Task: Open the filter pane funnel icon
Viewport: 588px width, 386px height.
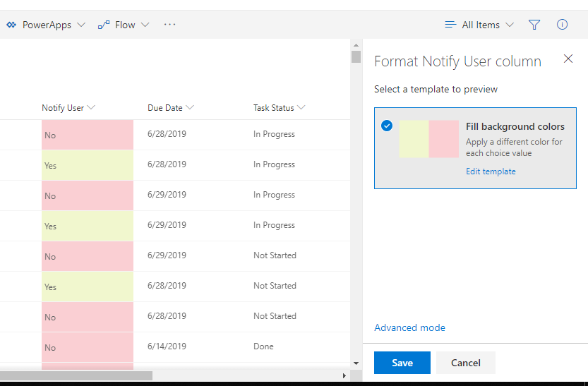Action: click(534, 25)
